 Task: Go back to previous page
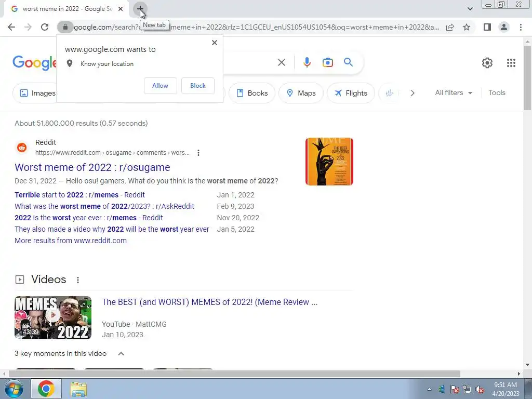coord(11,27)
